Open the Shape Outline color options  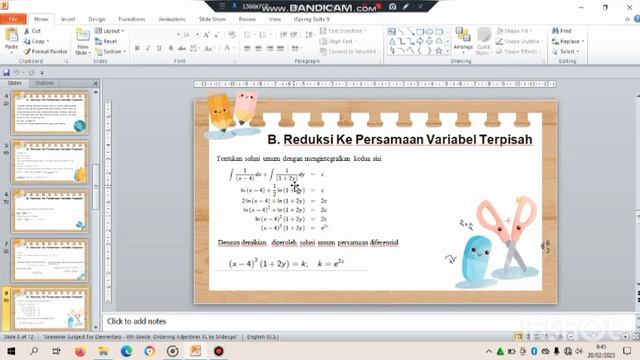[x=520, y=41]
